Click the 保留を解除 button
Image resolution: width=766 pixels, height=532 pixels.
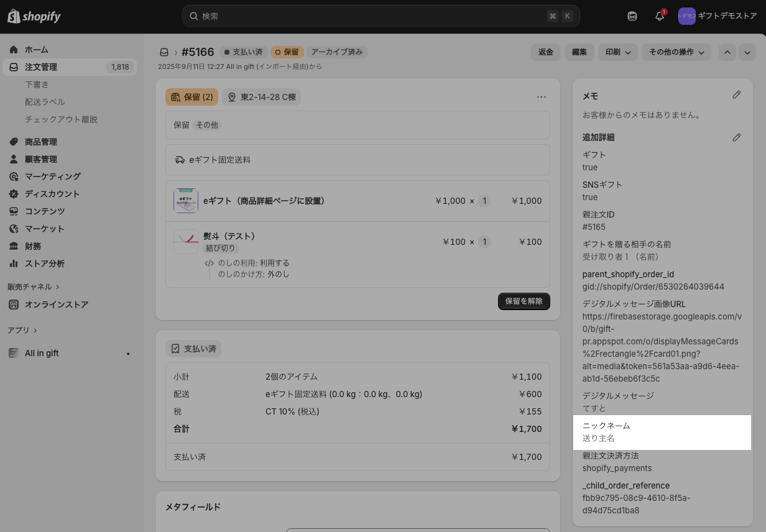coord(524,301)
